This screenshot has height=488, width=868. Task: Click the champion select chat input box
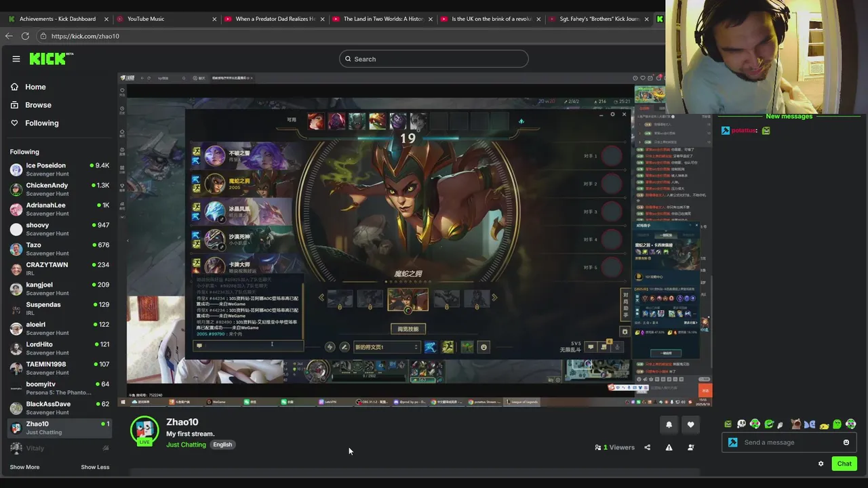(x=248, y=346)
